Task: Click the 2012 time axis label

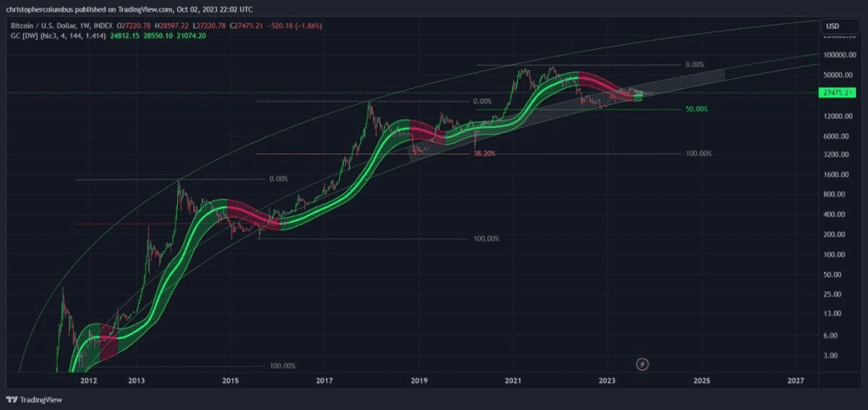Action: point(88,380)
